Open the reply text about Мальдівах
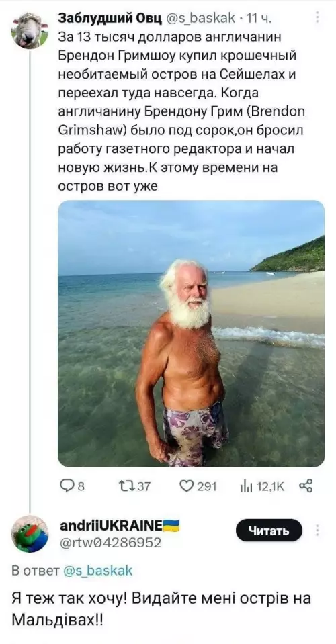Viewport: 336px width, 644px height. coord(161,608)
